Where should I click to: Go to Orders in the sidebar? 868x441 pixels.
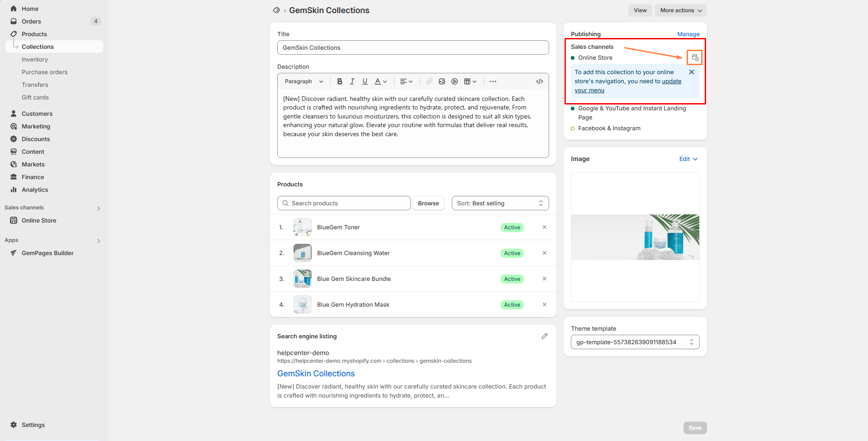coord(31,21)
